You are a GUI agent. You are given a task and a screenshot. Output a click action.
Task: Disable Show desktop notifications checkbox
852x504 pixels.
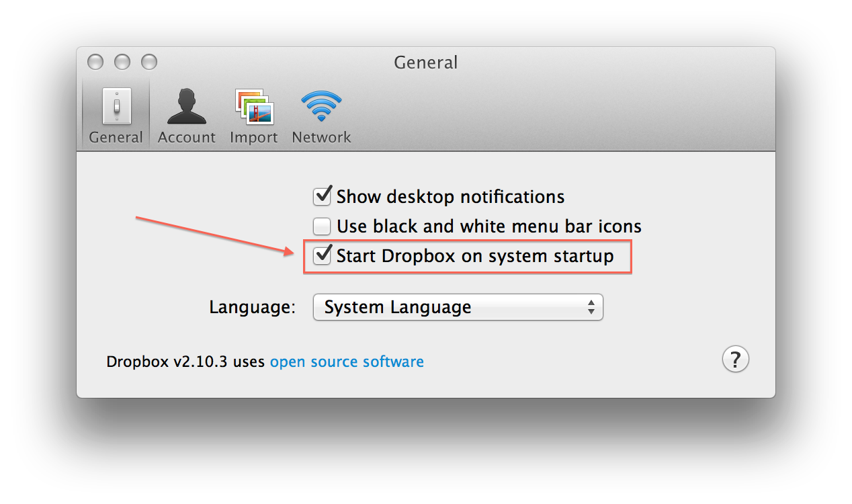tap(323, 196)
